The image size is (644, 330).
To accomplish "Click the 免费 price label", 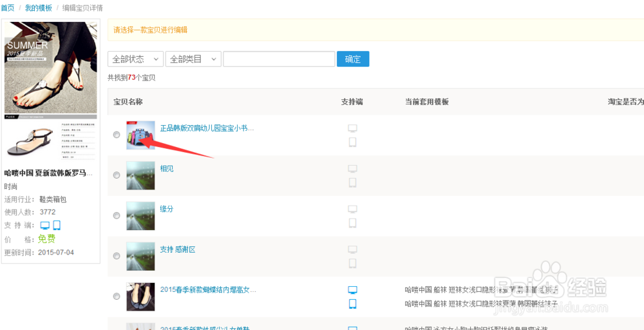I will [46, 238].
